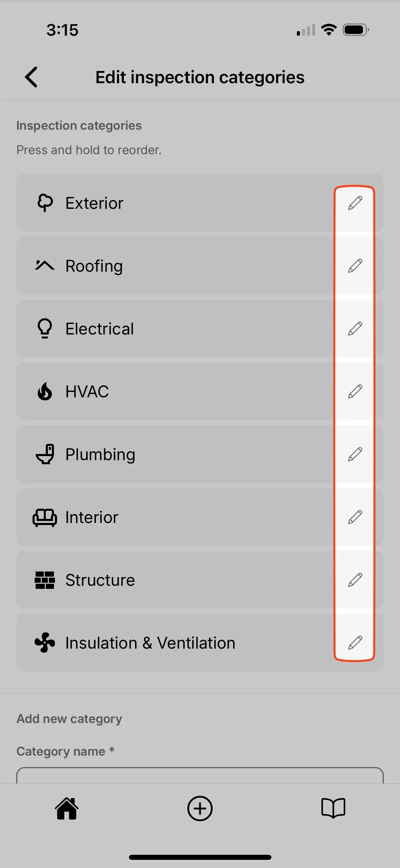Edit the Roofing category via pencil icon
This screenshot has width=400, height=868.
tap(355, 266)
